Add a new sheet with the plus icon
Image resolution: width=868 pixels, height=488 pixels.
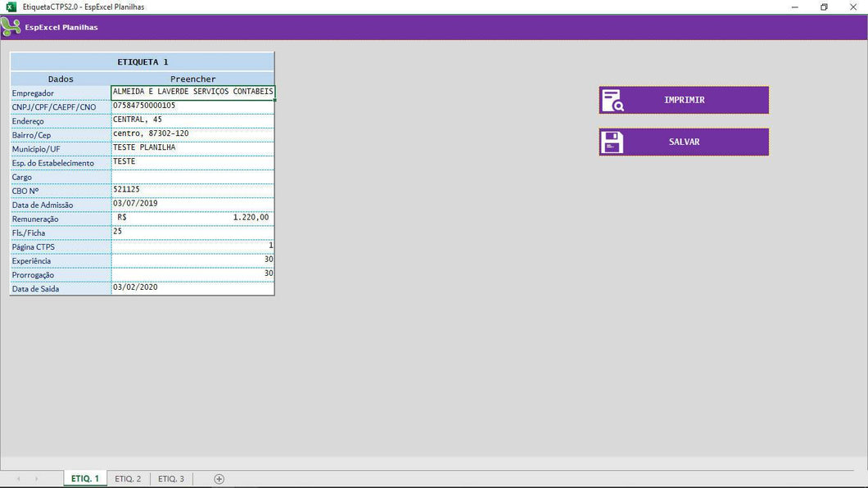[x=219, y=479]
